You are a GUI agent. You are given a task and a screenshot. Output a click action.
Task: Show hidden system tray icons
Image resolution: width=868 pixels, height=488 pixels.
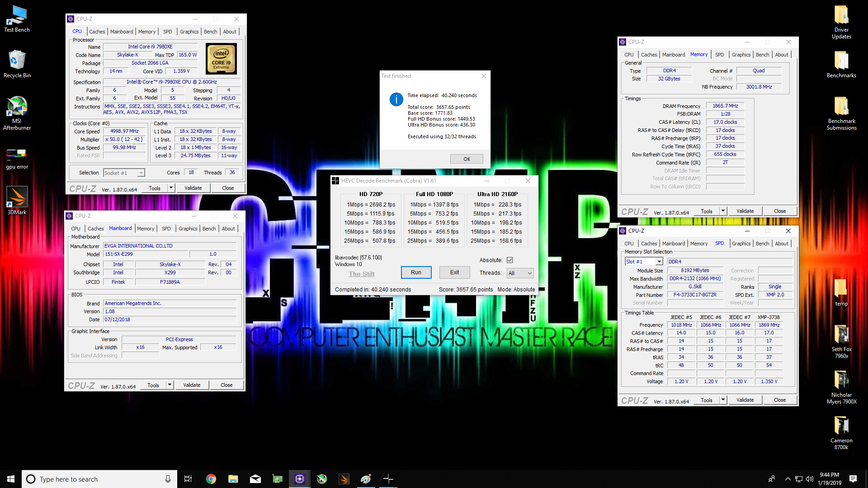tap(788, 479)
